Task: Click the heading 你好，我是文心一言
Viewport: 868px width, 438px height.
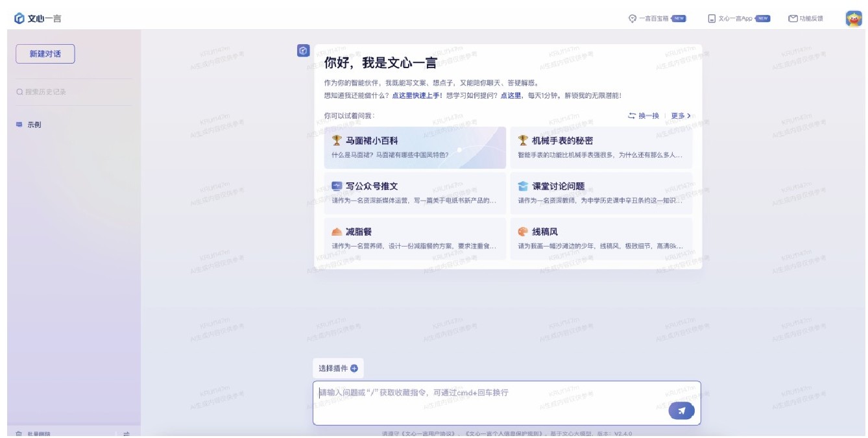Action: click(381, 63)
